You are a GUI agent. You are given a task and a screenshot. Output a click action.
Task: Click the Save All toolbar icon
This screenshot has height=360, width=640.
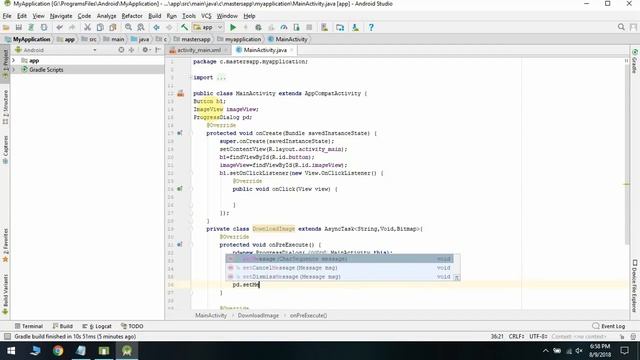(x=19, y=27)
